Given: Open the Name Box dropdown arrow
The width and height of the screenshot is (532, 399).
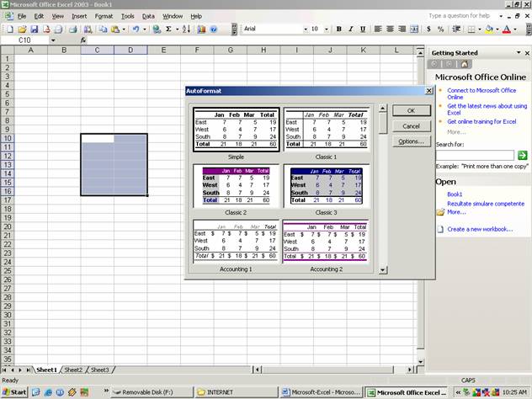Looking at the screenshot, I should 53,40.
